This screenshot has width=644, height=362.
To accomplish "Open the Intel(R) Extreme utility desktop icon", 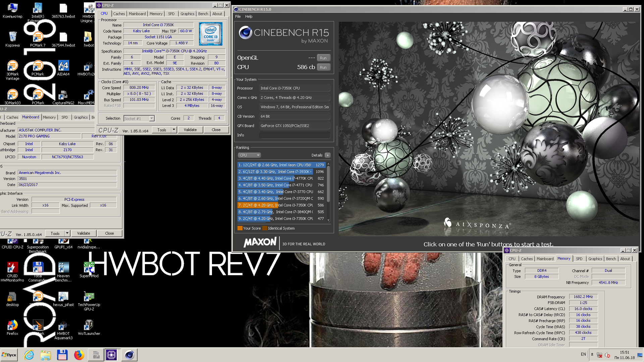I will click(x=38, y=12).
